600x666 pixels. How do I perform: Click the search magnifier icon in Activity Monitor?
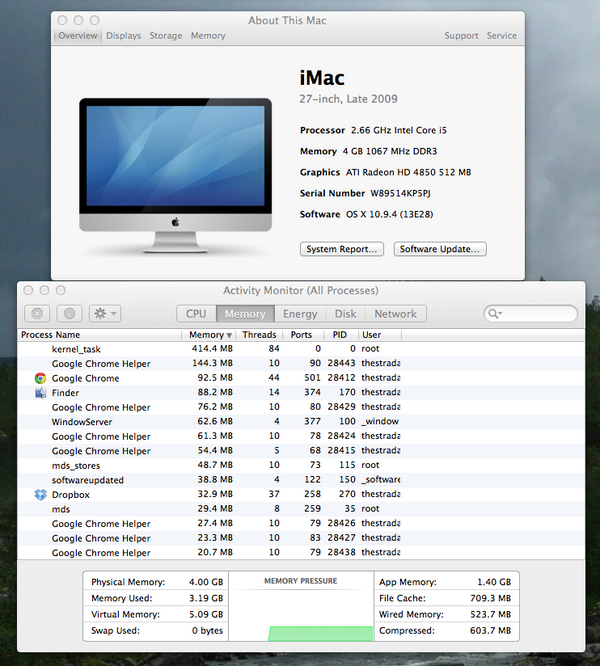494,314
